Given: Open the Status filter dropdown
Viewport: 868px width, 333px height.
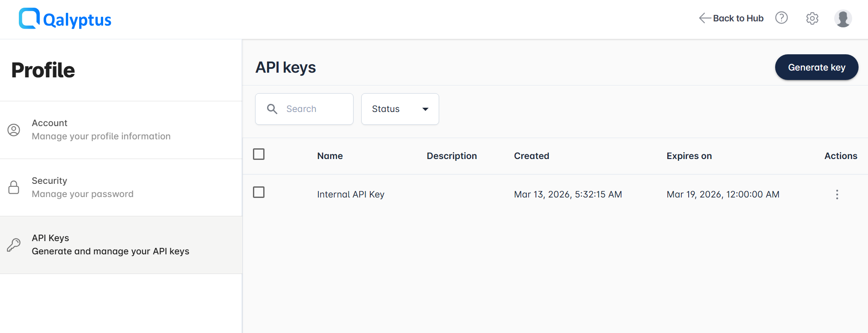Looking at the screenshot, I should [399, 109].
